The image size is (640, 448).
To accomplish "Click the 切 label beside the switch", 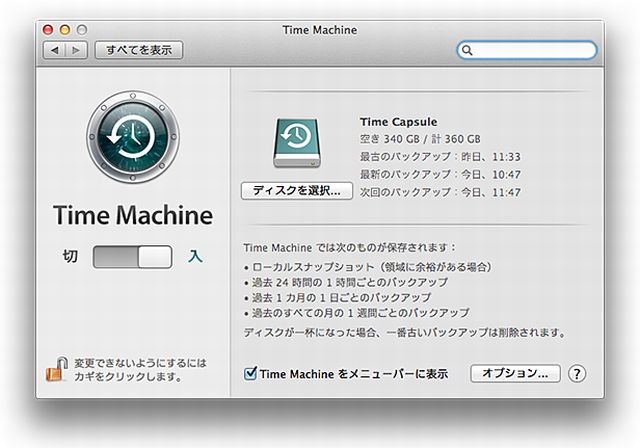I will [70, 256].
